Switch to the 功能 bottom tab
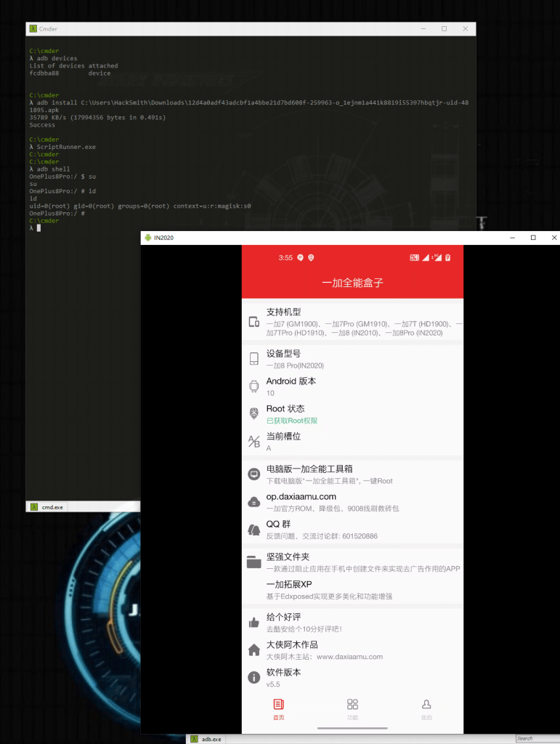 (x=352, y=708)
